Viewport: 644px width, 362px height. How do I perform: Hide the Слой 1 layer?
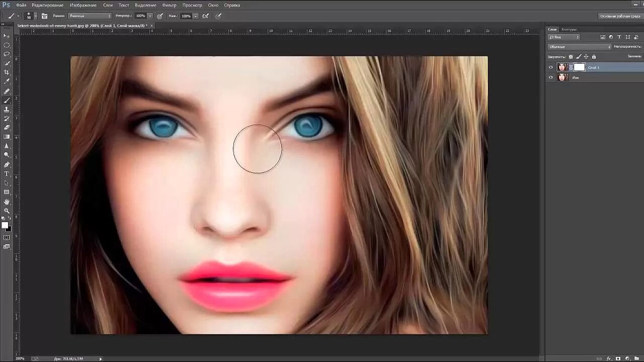(x=551, y=67)
